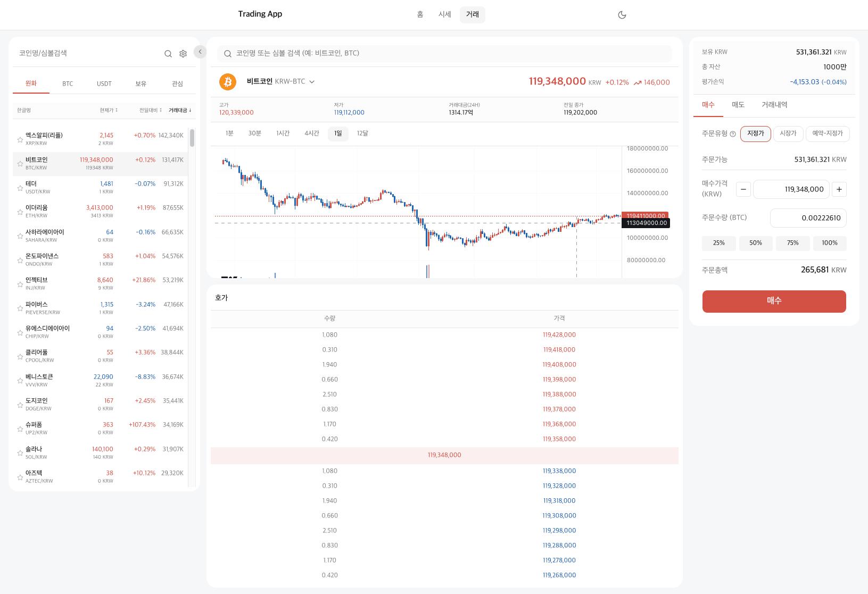
Task: Favorite the 엑스알피(리플) star icon
Action: click(x=20, y=140)
